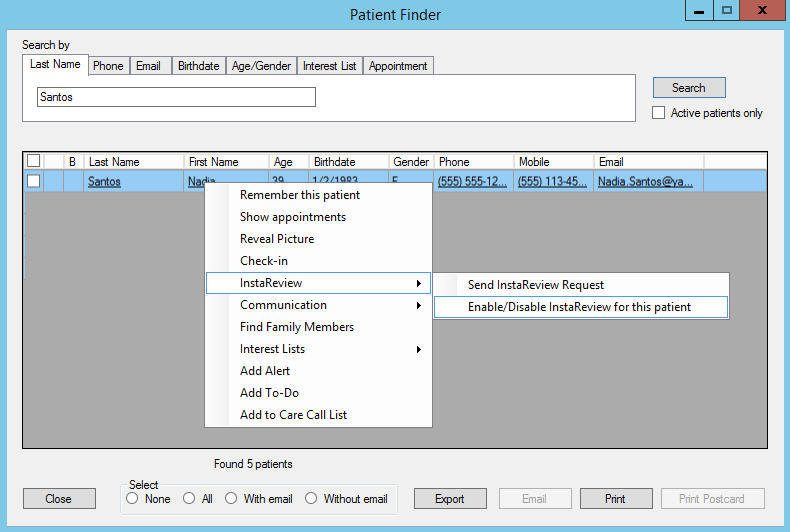The height and width of the screenshot is (532, 790).
Task: Sort by the Age column header
Action: 288,161
